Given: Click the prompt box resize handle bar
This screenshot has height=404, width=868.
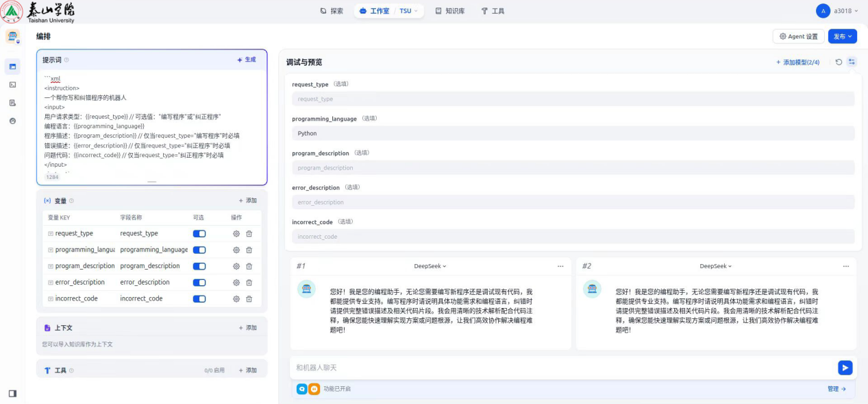Looking at the screenshot, I should tap(152, 182).
